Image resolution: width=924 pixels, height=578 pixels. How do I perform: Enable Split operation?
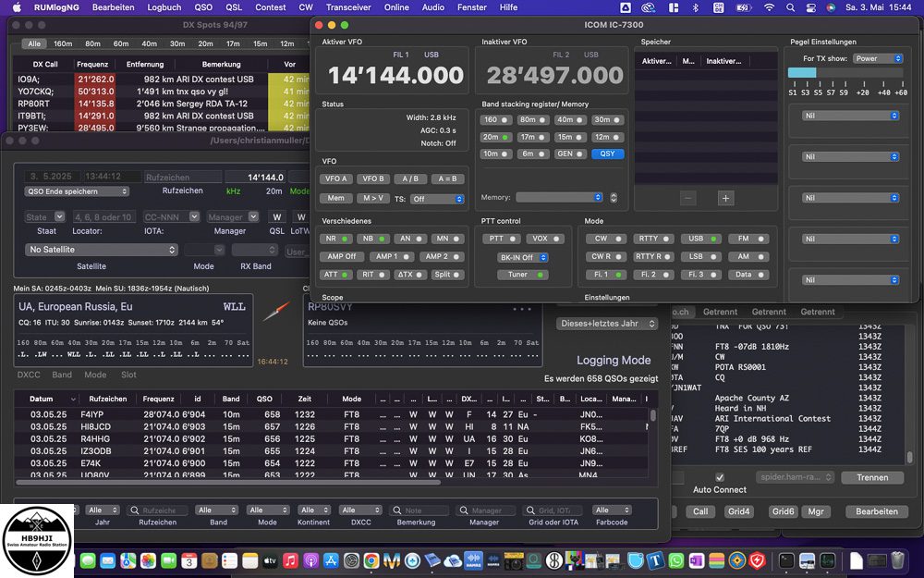click(x=447, y=275)
